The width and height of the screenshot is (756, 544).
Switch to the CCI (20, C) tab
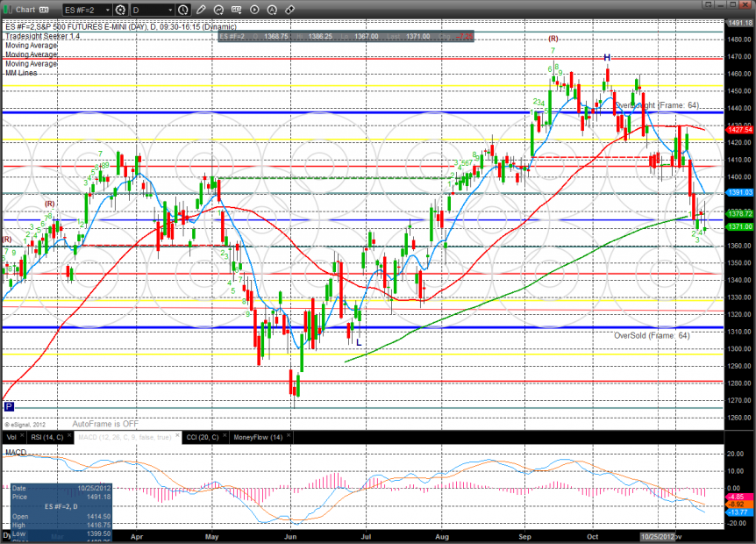[203, 437]
